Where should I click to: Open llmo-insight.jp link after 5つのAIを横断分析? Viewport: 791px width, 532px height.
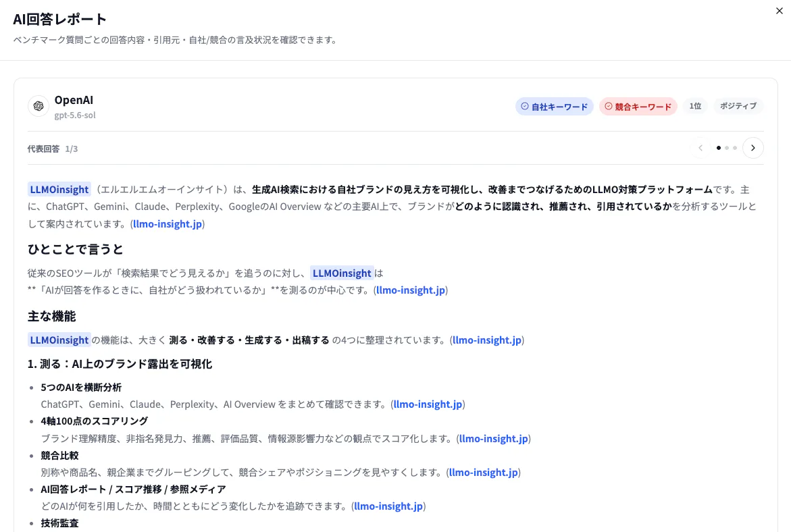[x=428, y=404]
